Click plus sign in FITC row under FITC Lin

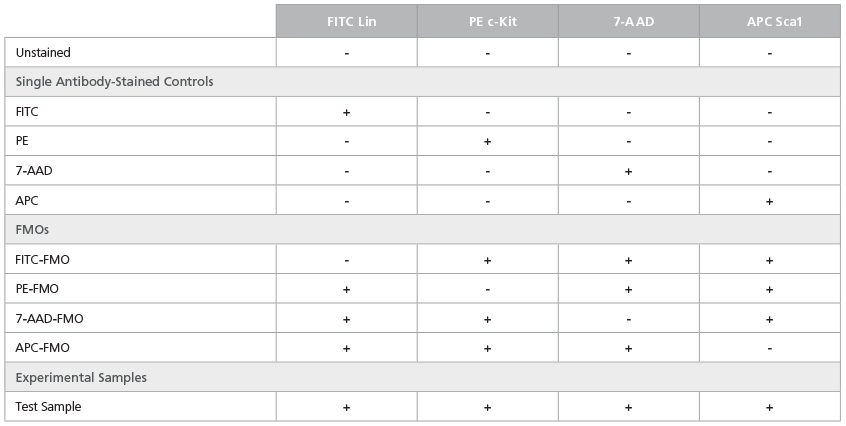(346, 112)
